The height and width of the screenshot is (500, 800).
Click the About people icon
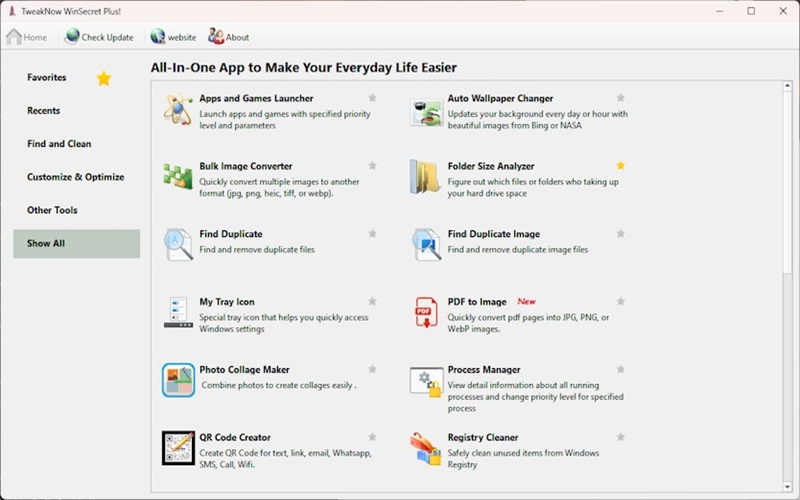[x=216, y=36]
